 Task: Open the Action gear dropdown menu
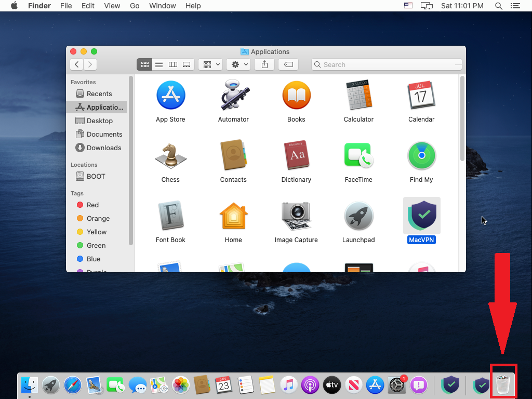point(239,64)
